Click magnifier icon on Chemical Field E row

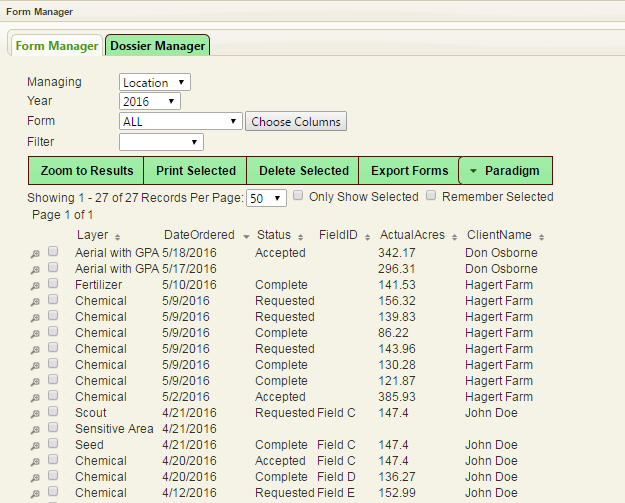(35, 493)
